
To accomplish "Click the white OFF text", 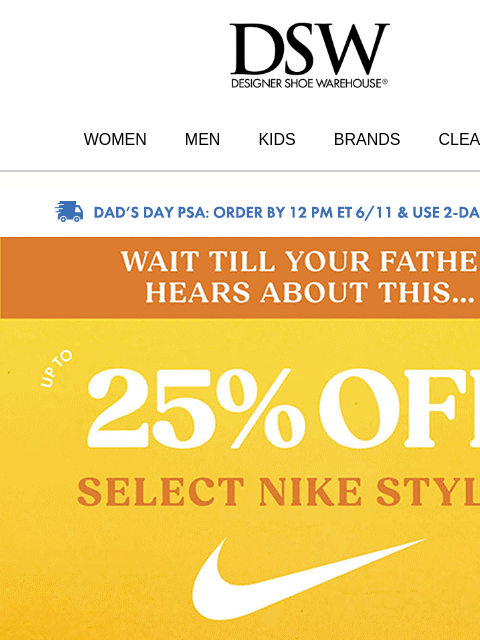I will 399,408.
